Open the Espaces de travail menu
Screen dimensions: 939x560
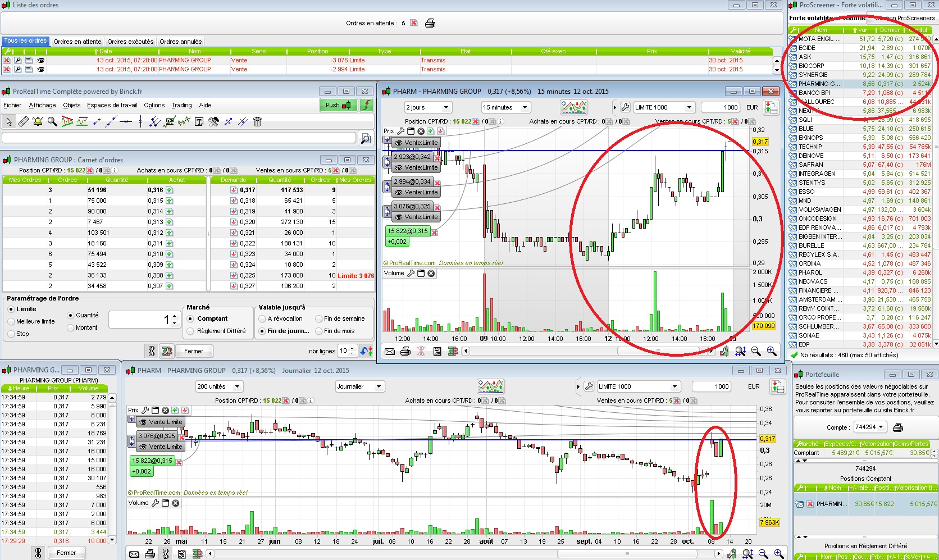[112, 105]
